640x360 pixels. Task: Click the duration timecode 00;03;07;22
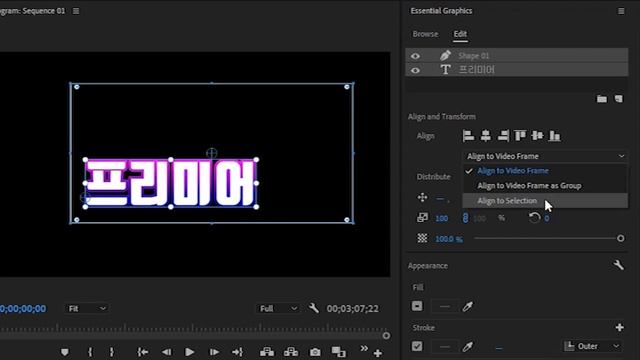tap(352, 309)
